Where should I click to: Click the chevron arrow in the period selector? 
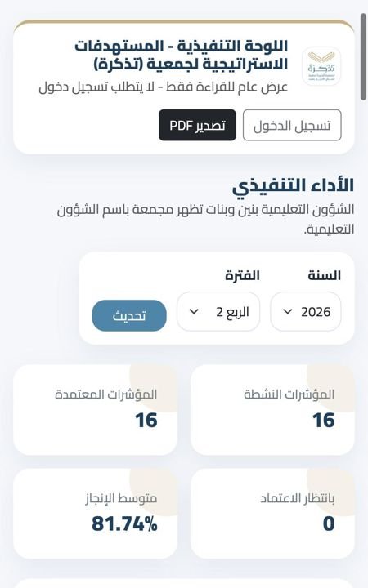pos(194,312)
